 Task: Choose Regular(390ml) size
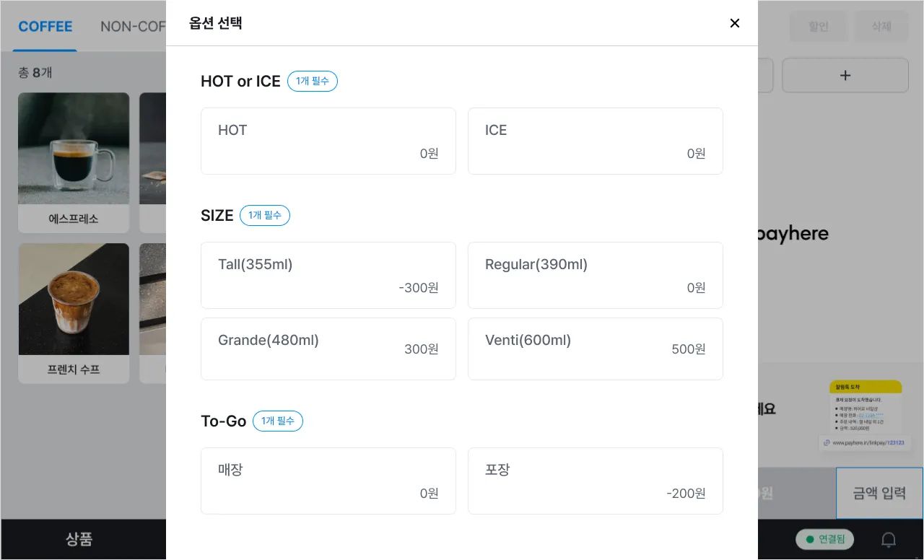[595, 275]
